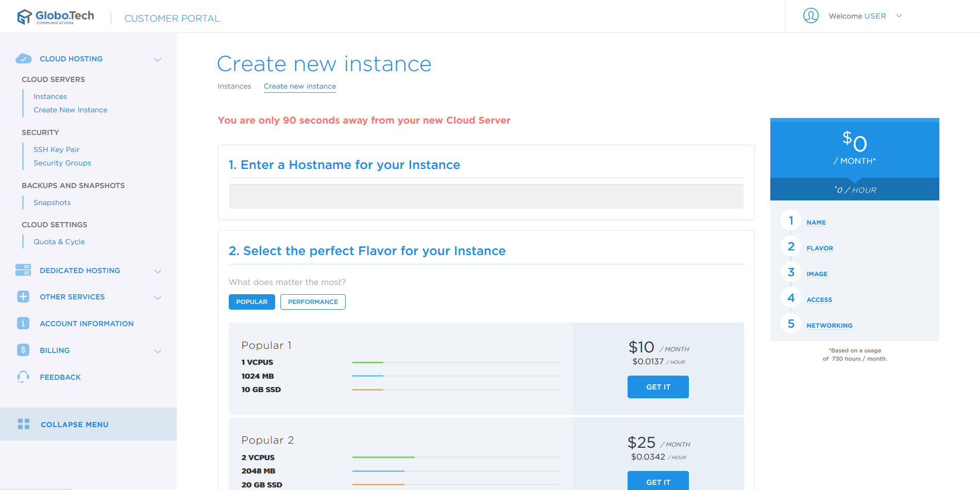The image size is (980, 490).
Task: Select step 2 circle in sidebar
Action: (791, 246)
